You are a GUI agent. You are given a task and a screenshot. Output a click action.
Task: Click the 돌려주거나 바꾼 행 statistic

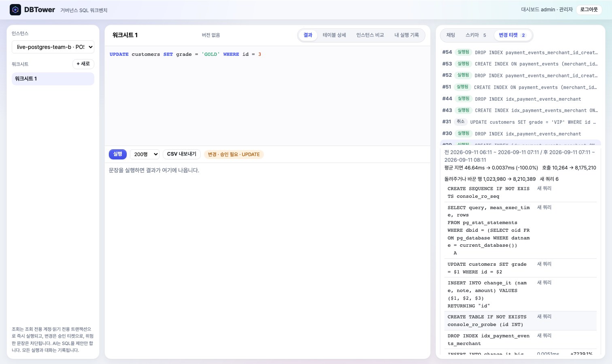490,179
